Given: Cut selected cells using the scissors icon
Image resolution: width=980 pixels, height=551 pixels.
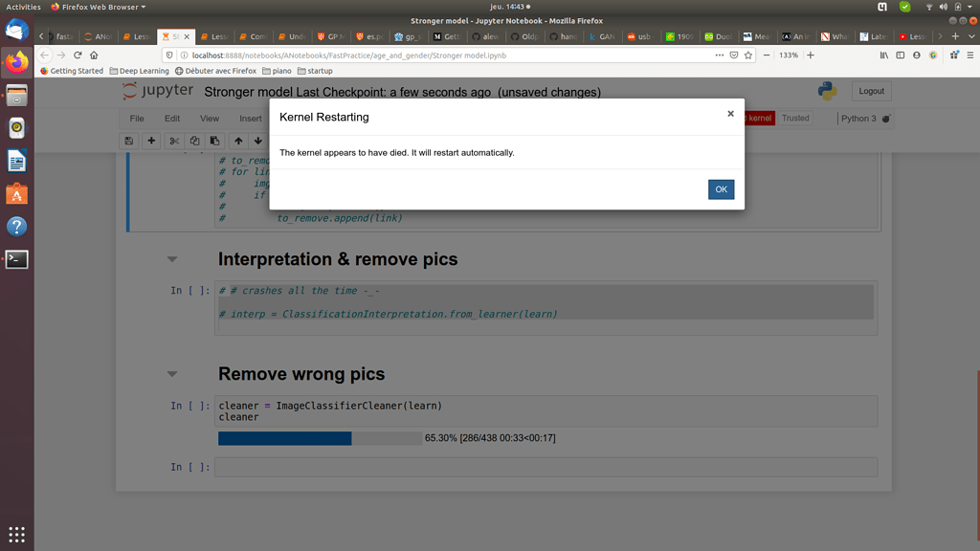Looking at the screenshot, I should click(174, 141).
